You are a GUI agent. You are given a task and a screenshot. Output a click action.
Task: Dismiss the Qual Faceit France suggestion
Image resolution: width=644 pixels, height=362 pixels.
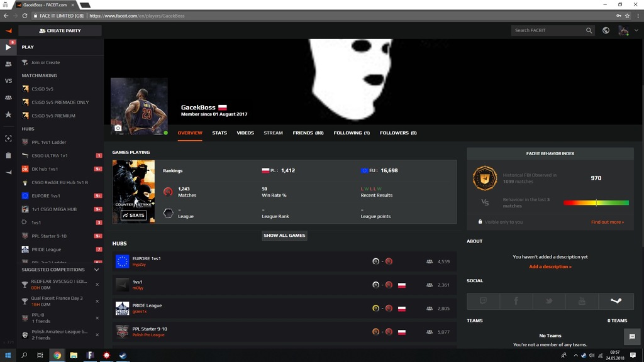97,301
